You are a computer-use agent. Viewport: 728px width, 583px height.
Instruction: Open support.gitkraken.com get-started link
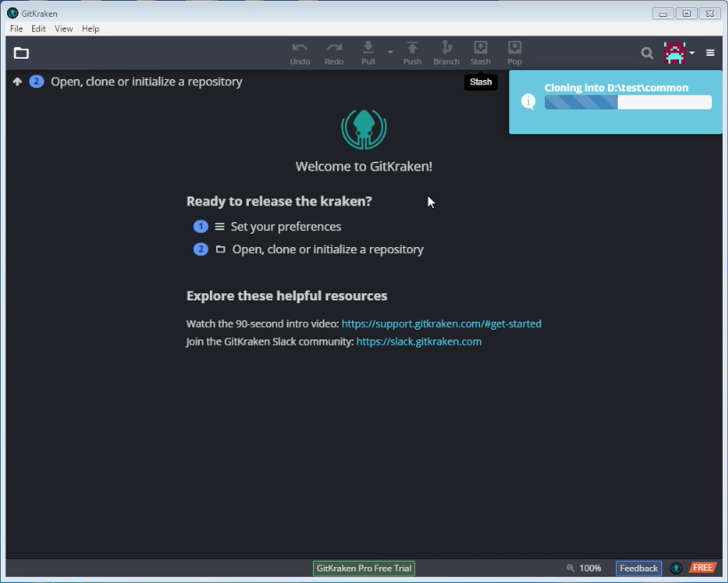click(442, 323)
